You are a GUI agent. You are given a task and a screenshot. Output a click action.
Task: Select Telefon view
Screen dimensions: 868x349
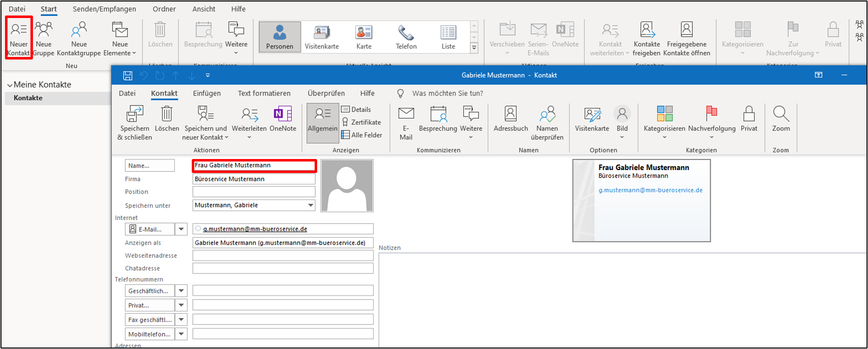pyautogui.click(x=406, y=36)
